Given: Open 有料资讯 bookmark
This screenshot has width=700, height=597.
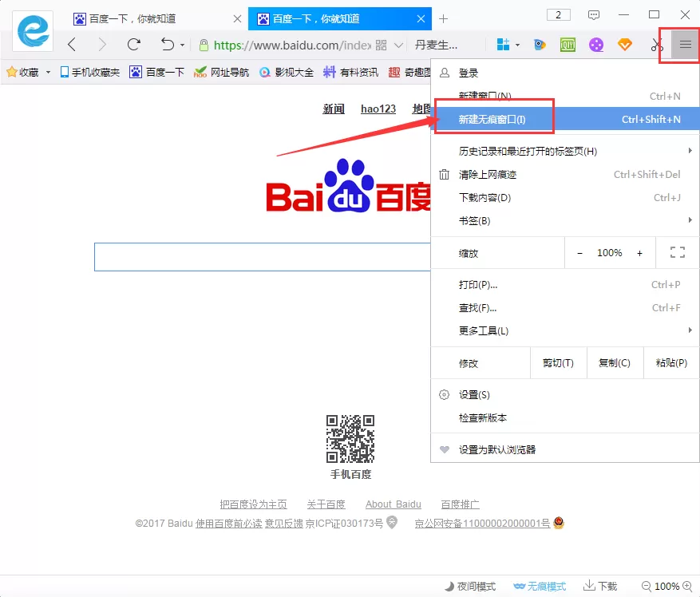Looking at the screenshot, I should [350, 72].
